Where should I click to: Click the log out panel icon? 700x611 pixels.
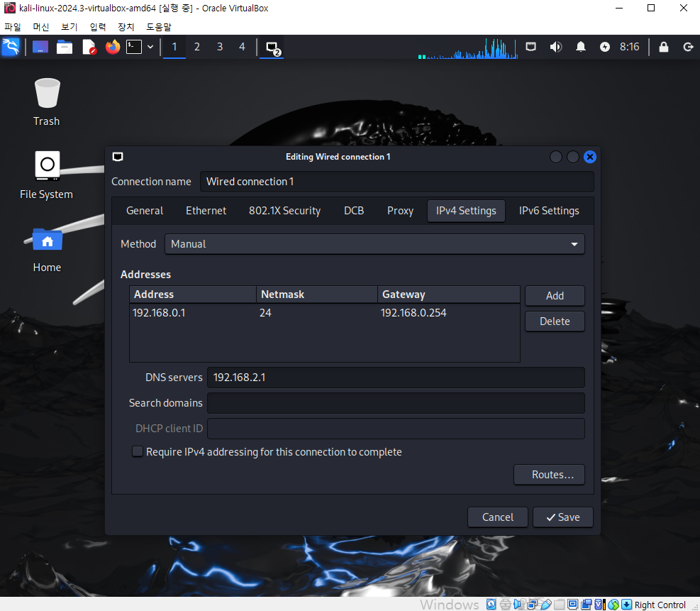point(688,46)
